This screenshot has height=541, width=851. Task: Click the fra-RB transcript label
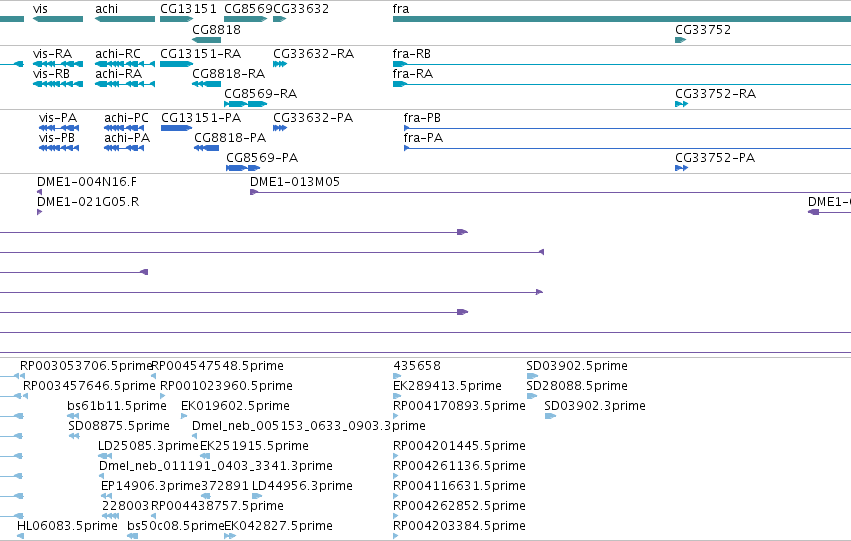(412, 54)
